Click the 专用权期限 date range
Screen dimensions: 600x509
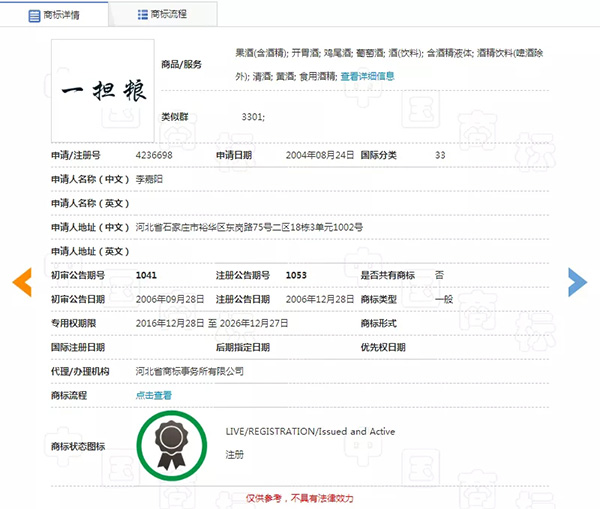[x=211, y=323]
